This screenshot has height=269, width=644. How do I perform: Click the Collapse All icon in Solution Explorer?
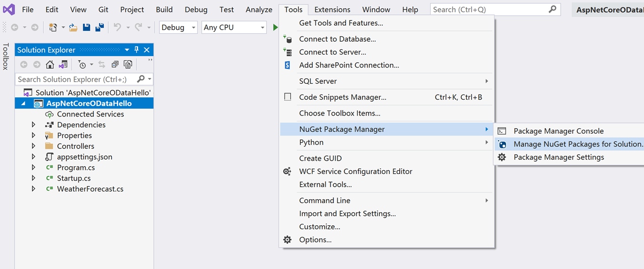(115, 65)
